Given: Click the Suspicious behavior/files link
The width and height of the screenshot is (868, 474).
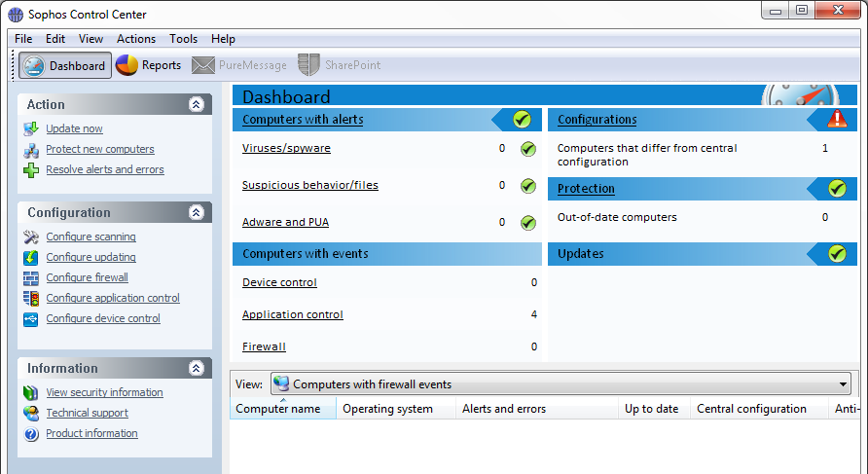Looking at the screenshot, I should [x=310, y=185].
